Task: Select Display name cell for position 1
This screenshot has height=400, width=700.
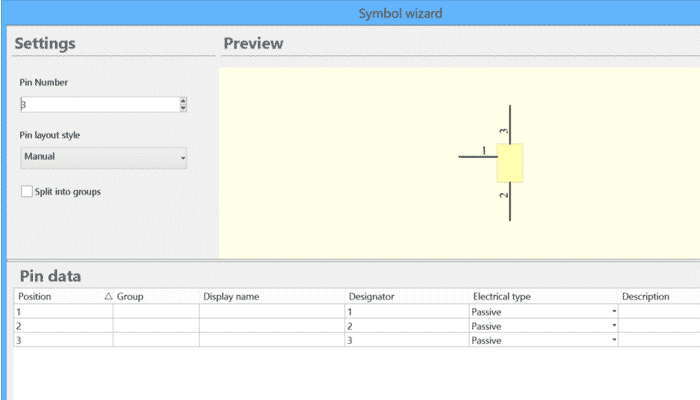Action: click(270, 312)
